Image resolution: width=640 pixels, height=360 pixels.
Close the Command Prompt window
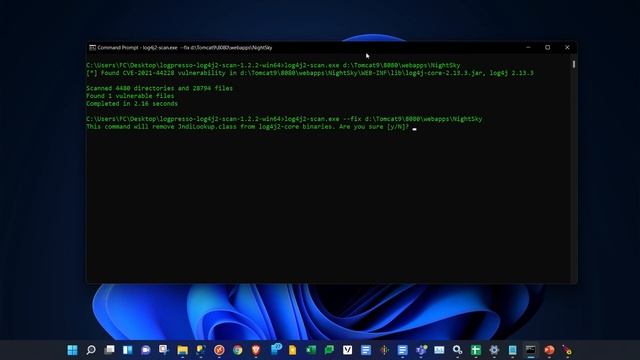point(567,47)
